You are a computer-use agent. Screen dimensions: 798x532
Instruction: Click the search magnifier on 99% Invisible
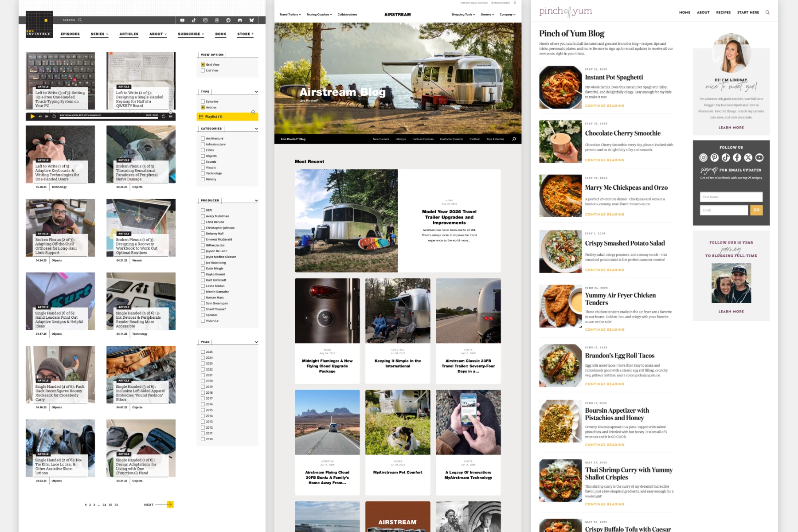click(80, 20)
